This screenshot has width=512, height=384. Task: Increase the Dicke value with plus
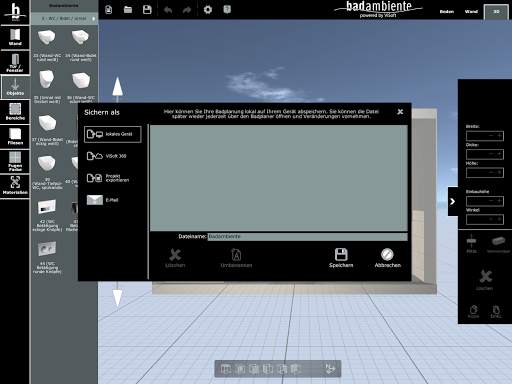499,154
